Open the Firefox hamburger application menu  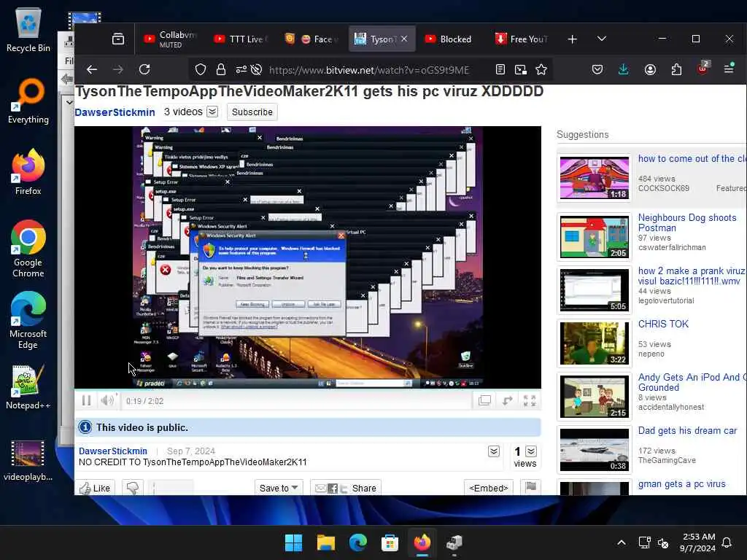(729, 69)
